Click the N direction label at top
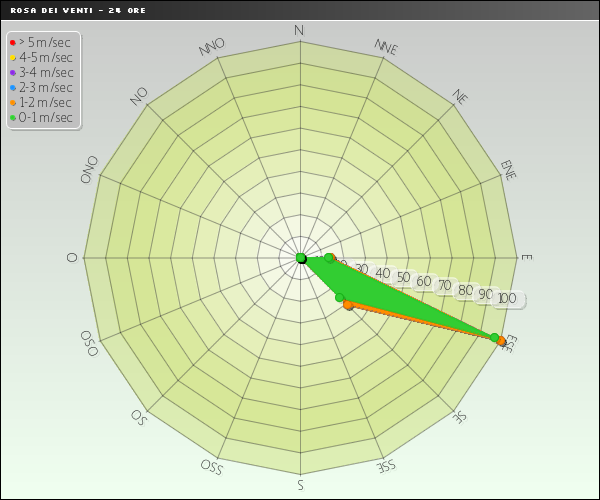The image size is (600, 500). pyautogui.click(x=300, y=31)
